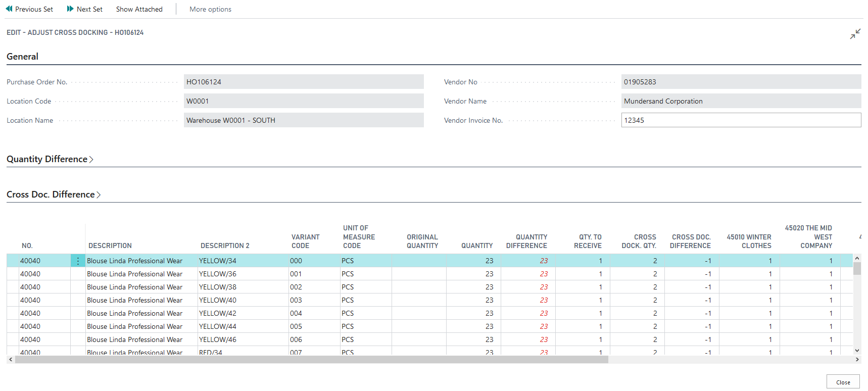
Task: Click Quantity Difference value in YELLOW/42 row
Action: [543, 313]
